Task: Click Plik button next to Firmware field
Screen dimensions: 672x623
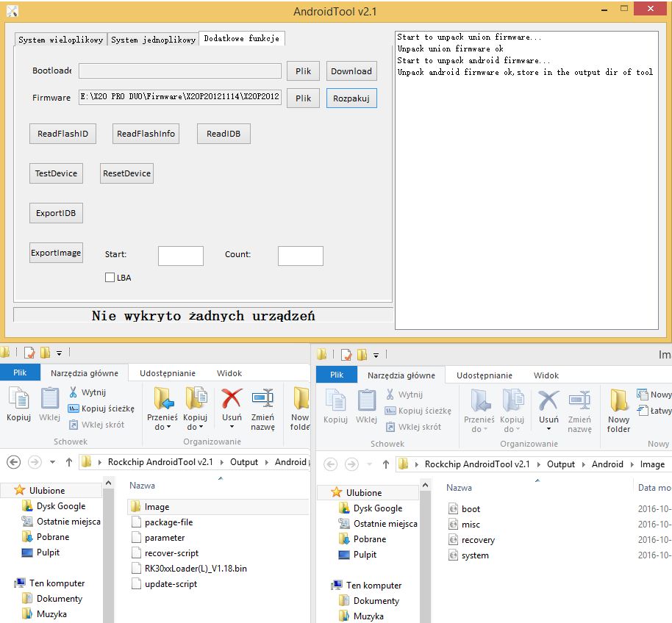Action: click(303, 98)
